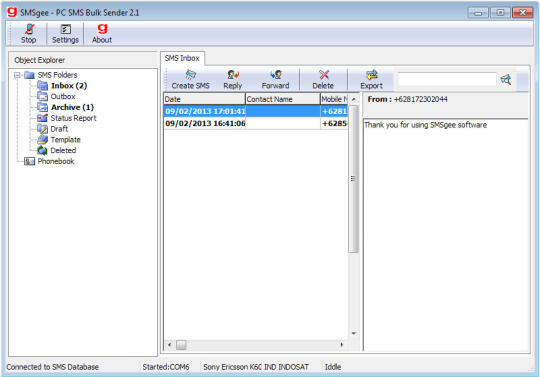The height and width of the screenshot is (377, 540).
Task: Click 'Connected to SMS Database' status text
Action: (x=53, y=367)
